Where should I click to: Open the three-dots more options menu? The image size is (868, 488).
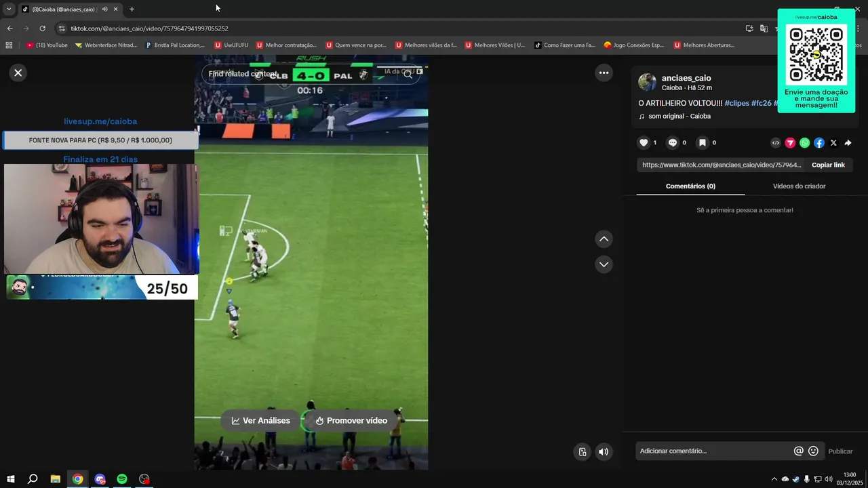(x=604, y=73)
